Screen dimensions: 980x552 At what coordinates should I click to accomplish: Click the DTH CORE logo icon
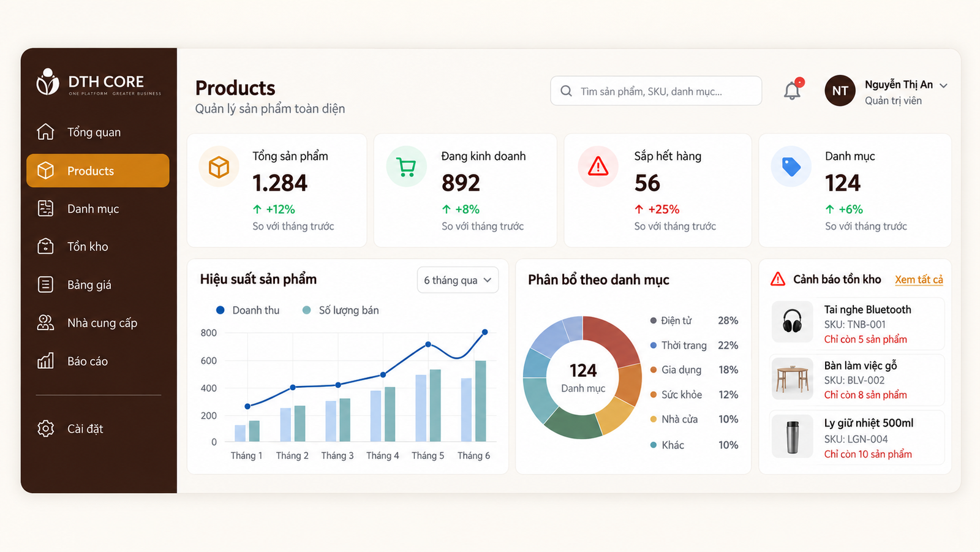click(48, 82)
